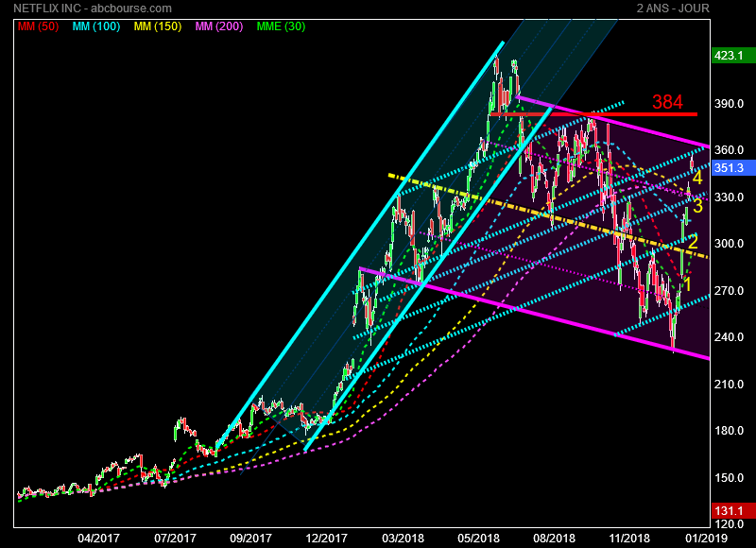Click the 270.0 price axis label
756x548 pixels.
(729, 291)
